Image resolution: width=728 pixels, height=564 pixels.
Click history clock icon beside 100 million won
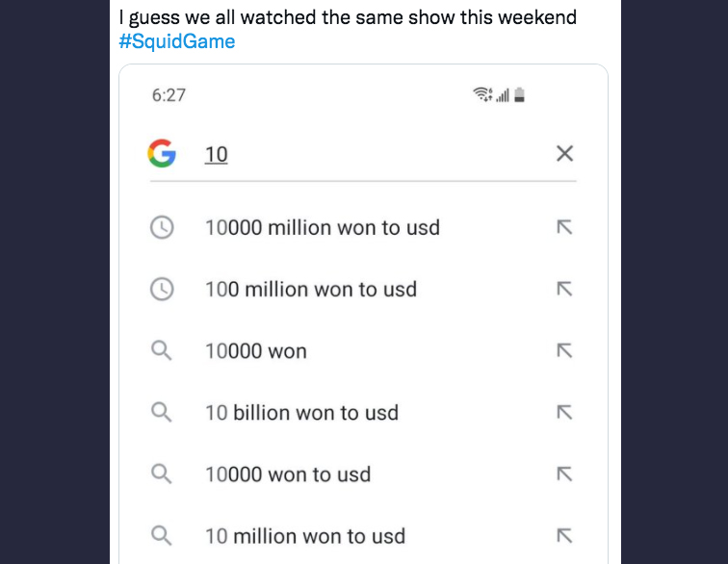coord(162,289)
